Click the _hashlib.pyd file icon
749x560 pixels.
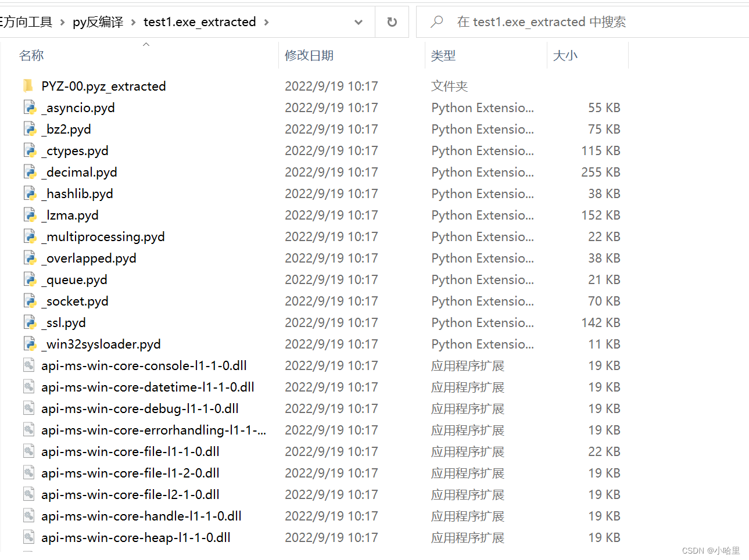pos(30,193)
